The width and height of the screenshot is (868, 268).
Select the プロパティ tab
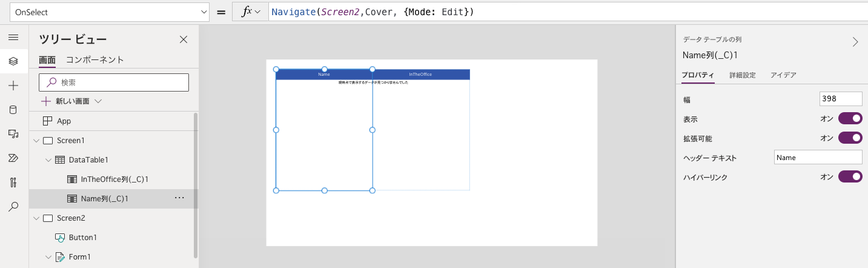[x=698, y=75]
